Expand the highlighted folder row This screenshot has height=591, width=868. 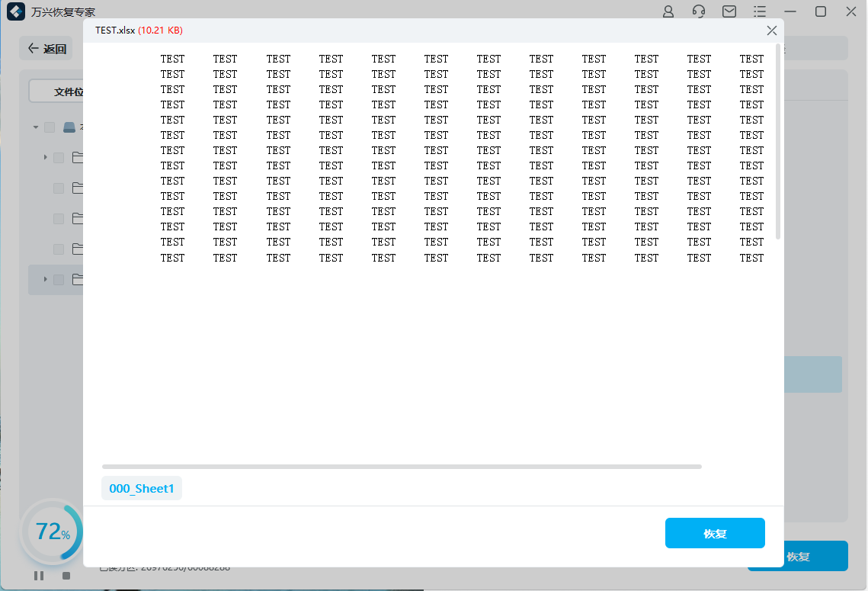[46, 280]
